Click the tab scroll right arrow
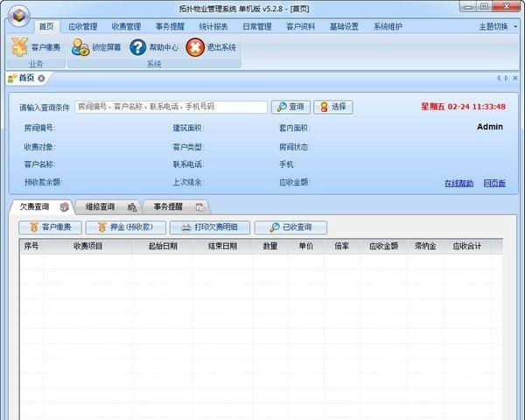Image resolution: width=525 pixels, height=420 pixels. (x=507, y=78)
